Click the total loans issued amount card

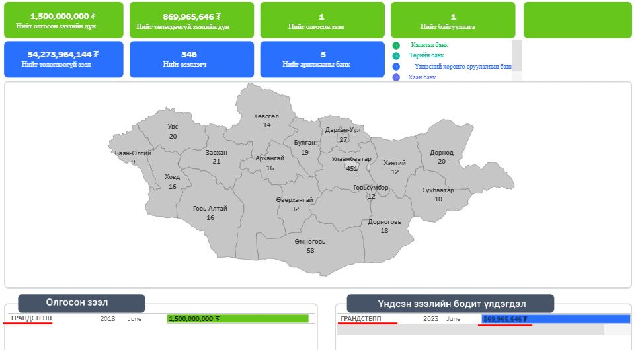pyautogui.click(x=63, y=20)
